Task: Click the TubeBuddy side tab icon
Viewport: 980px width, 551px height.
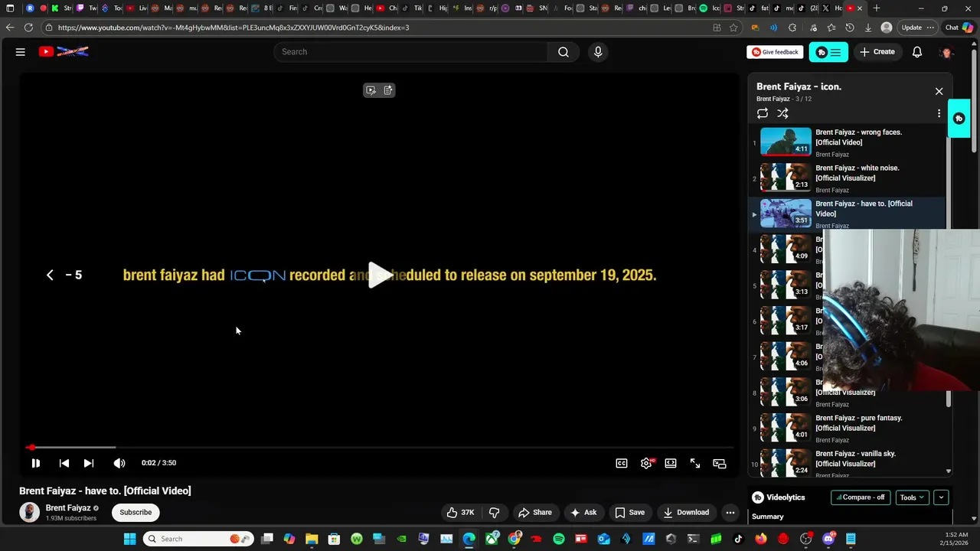Action: (959, 119)
